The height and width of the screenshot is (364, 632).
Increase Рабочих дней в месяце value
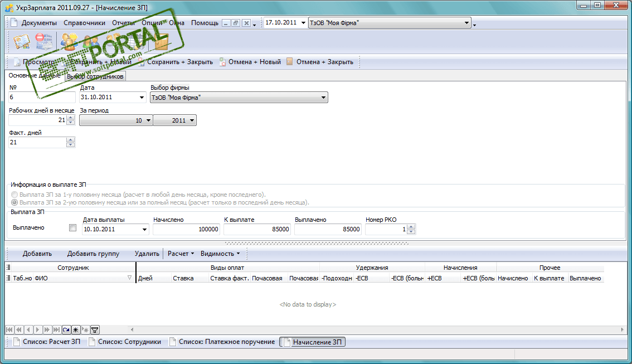coord(71,118)
